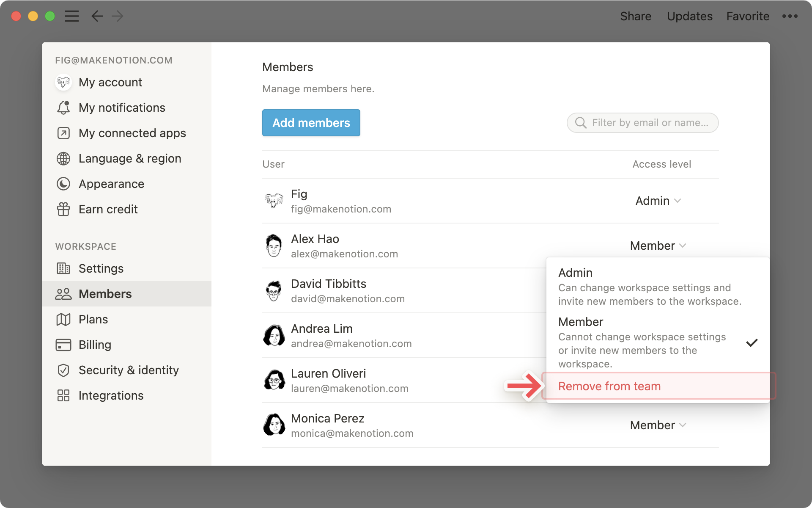The image size is (812, 508).
Task: Click the Add members button
Action: click(311, 123)
